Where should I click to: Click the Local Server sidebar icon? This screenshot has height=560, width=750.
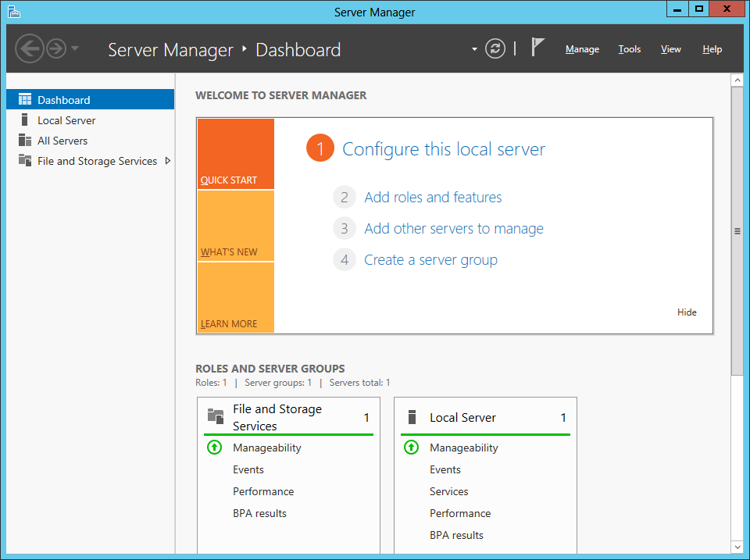[x=24, y=120]
